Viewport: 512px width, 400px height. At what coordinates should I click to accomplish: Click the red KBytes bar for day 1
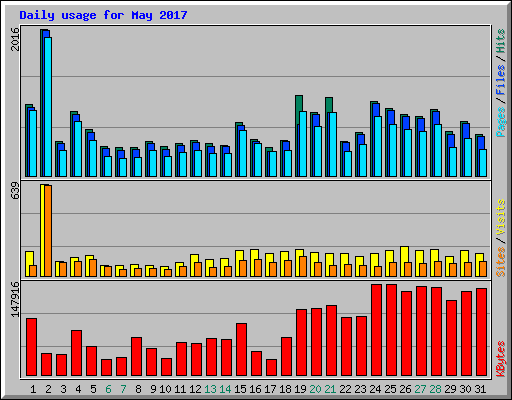click(31, 347)
